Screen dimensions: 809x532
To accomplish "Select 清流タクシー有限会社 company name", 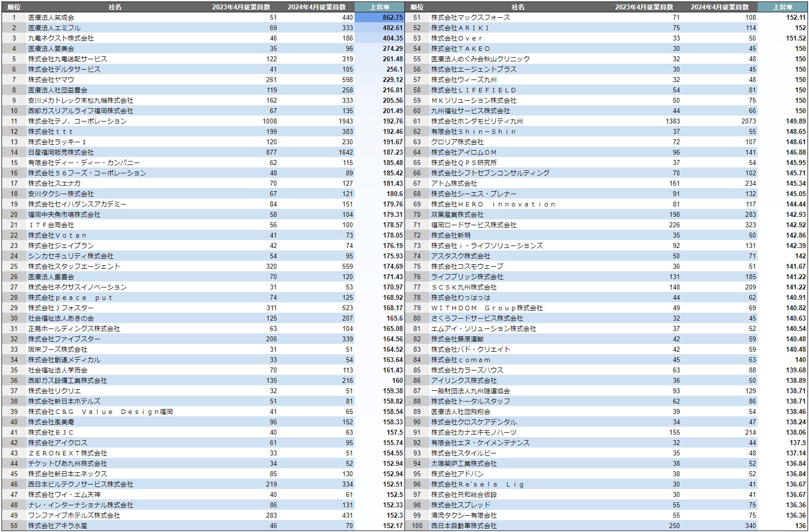I will [x=464, y=515].
